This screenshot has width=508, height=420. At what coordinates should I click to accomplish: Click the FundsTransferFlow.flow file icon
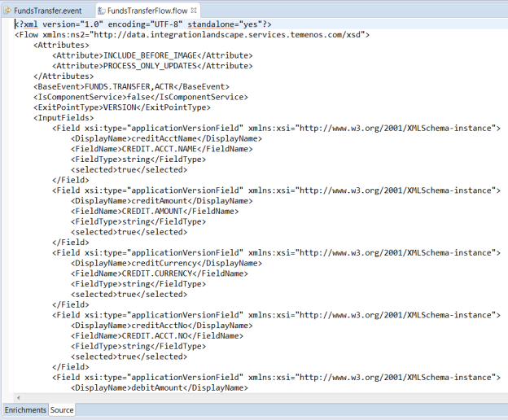pyautogui.click(x=102, y=11)
